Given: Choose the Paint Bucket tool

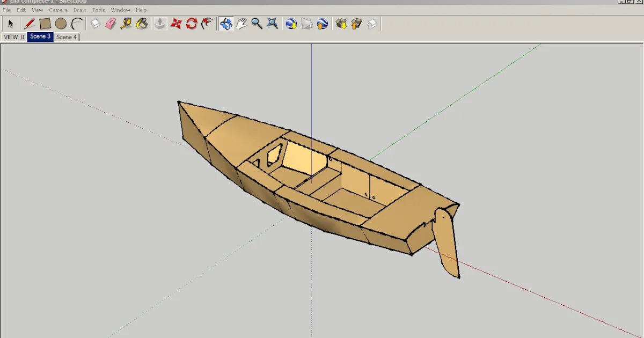Looking at the screenshot, I should [142, 24].
